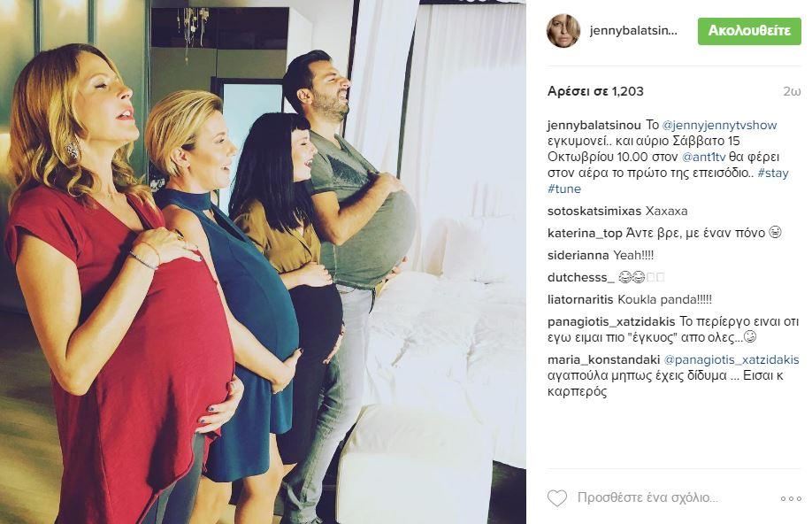Click the heart like icon
The height and width of the screenshot is (524, 812).
point(557,498)
